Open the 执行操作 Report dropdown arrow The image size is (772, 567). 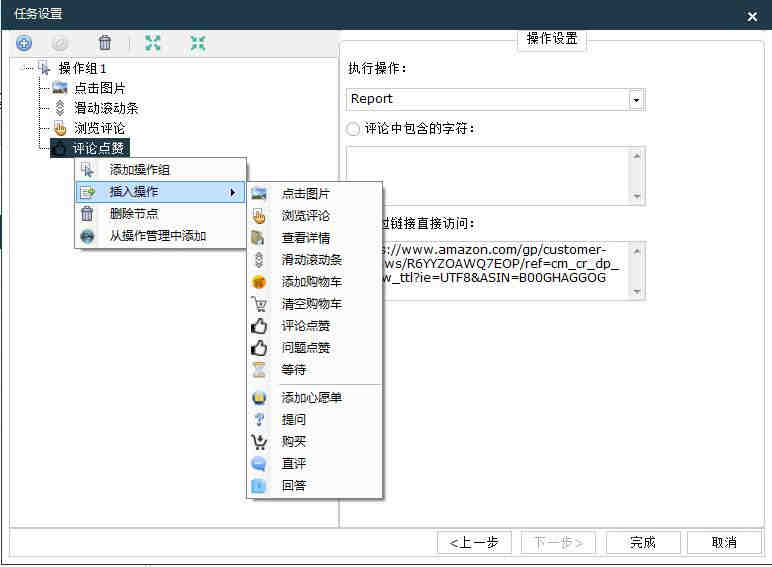(636, 100)
